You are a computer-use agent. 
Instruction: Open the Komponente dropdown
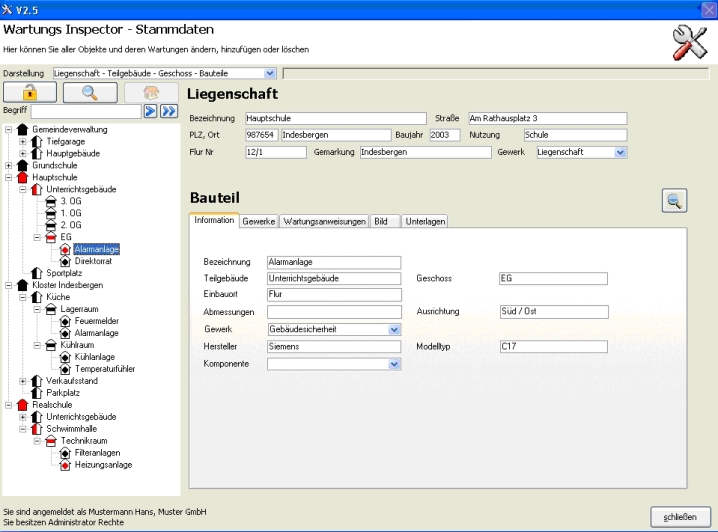point(393,364)
